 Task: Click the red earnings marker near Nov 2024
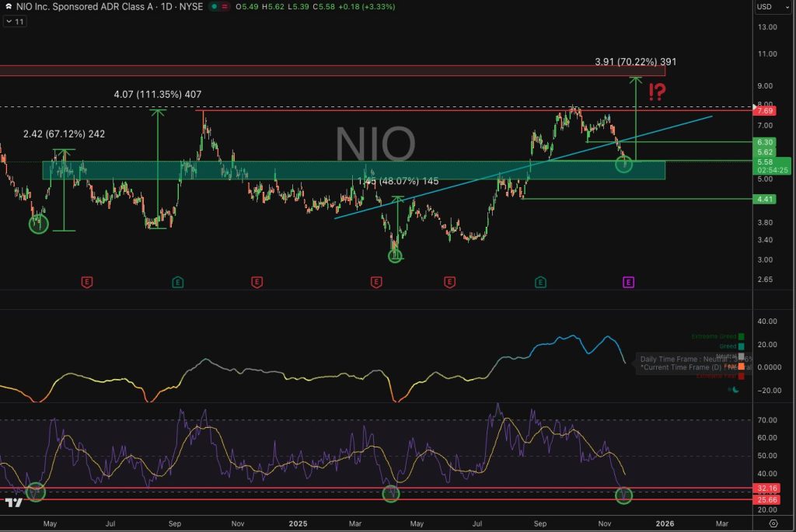click(x=257, y=282)
